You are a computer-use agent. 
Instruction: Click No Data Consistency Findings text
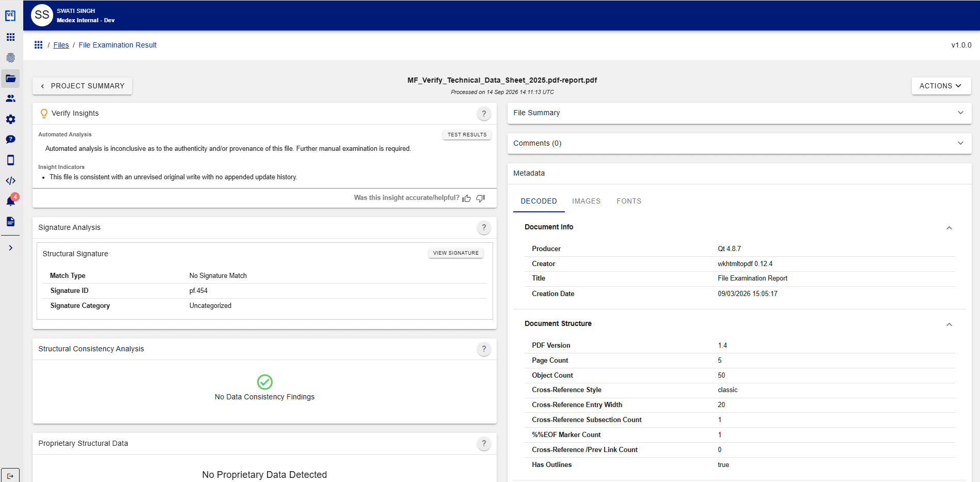click(x=264, y=397)
